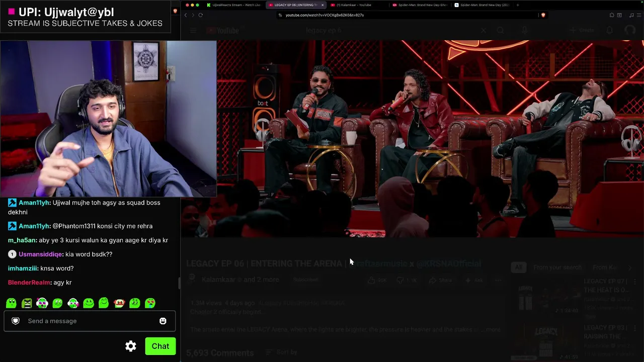Click the Brave shield icon in address bar
The width and height of the screenshot is (644, 362).
[x=543, y=15]
